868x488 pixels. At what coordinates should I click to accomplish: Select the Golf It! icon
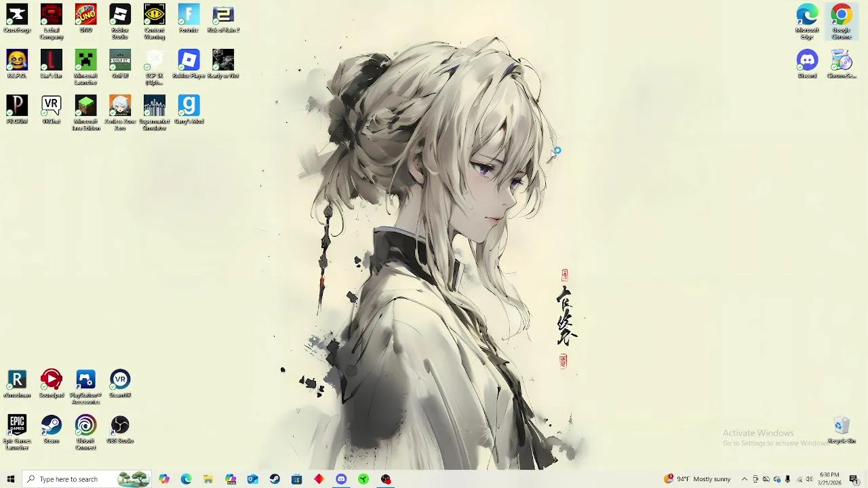[x=120, y=64]
